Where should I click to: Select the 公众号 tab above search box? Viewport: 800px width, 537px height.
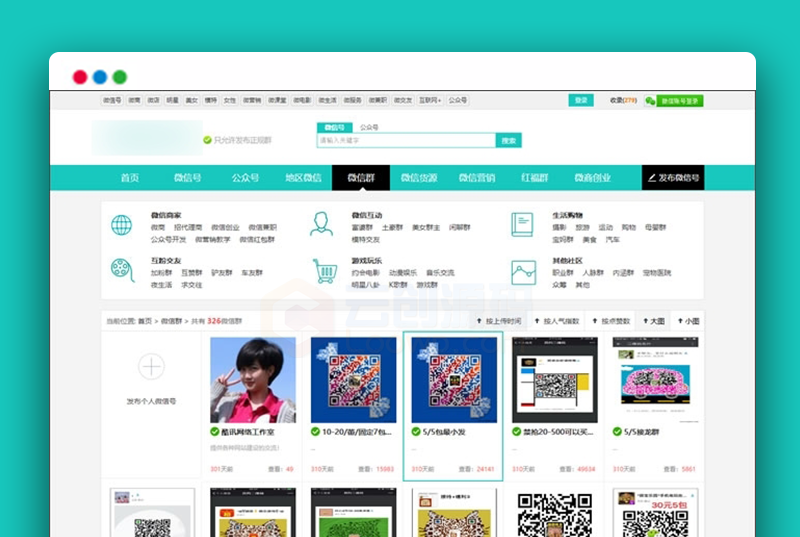[369, 127]
